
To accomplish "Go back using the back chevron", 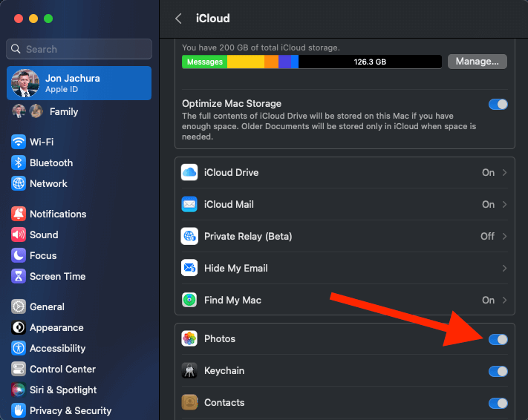I will pos(178,19).
